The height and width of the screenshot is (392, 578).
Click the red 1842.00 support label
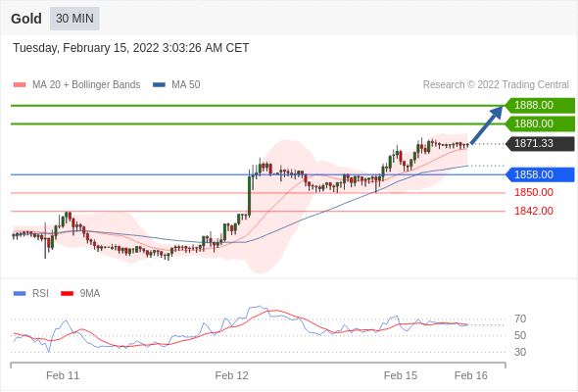[534, 211]
